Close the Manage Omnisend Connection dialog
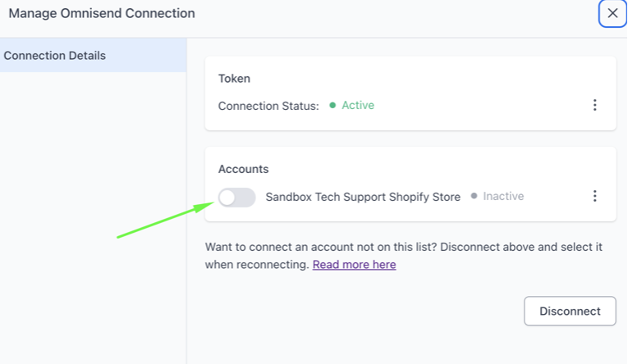 [612, 13]
